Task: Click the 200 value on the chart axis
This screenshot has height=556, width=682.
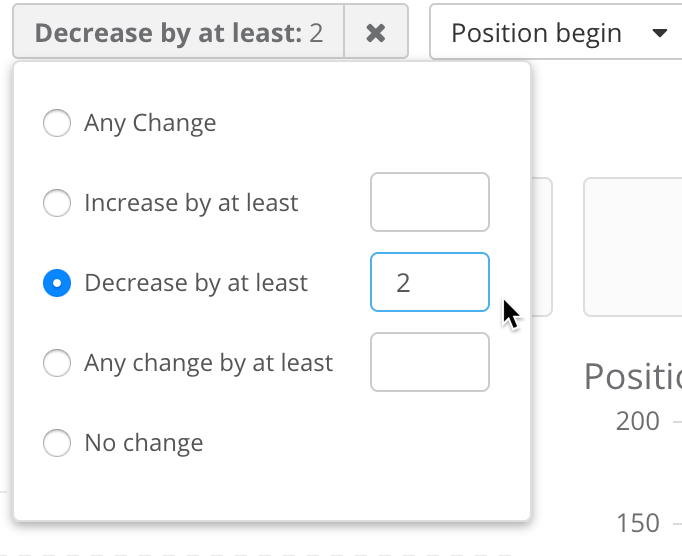Action: [x=637, y=421]
